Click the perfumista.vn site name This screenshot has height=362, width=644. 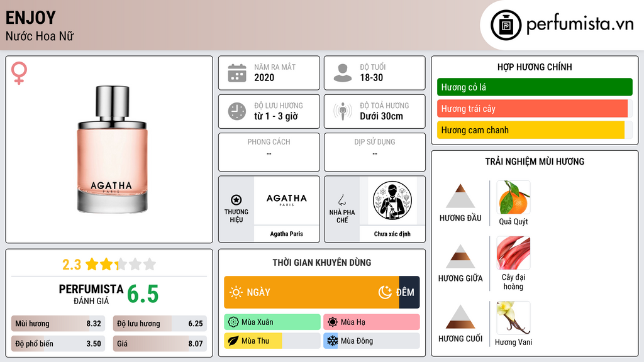pyautogui.click(x=580, y=25)
